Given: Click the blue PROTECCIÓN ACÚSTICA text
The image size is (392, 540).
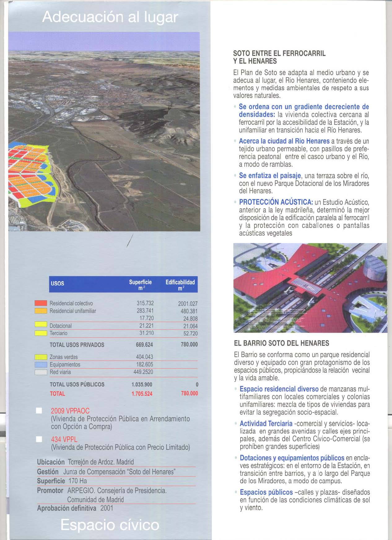Looking at the screenshot, I should (277, 202).
